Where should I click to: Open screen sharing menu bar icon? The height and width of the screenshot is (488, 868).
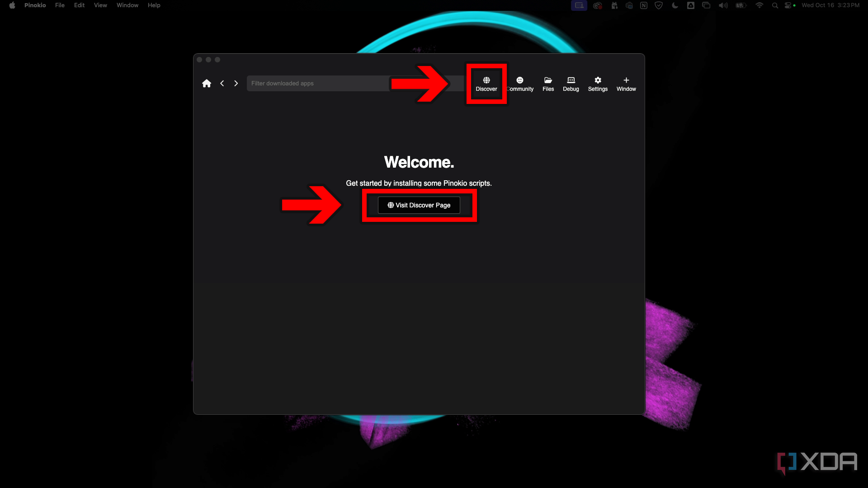coord(579,5)
